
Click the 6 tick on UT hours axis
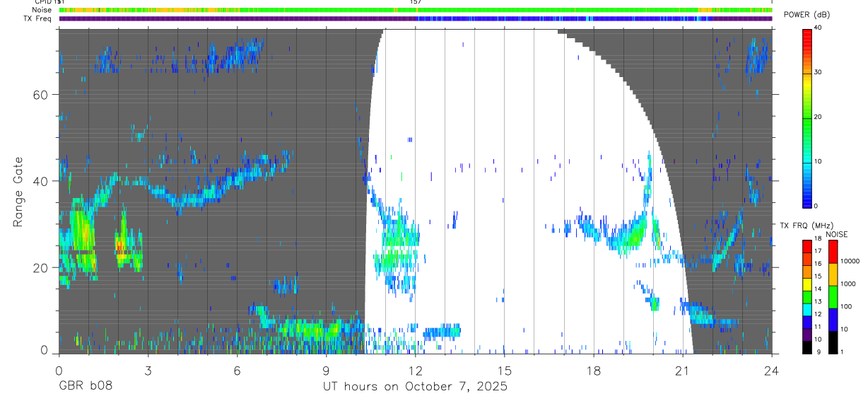click(x=237, y=370)
